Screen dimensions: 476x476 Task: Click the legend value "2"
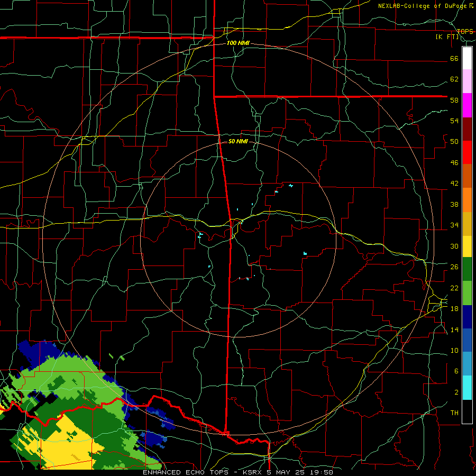456,392
